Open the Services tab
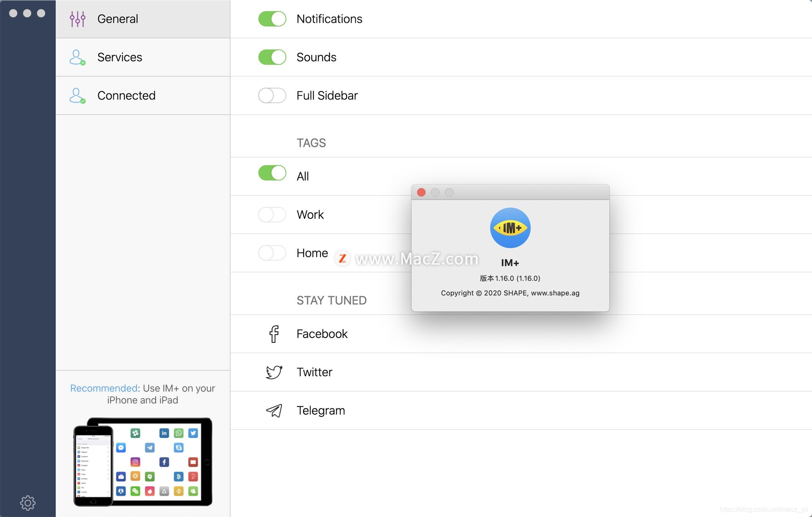The height and width of the screenshot is (517, 812). point(143,57)
